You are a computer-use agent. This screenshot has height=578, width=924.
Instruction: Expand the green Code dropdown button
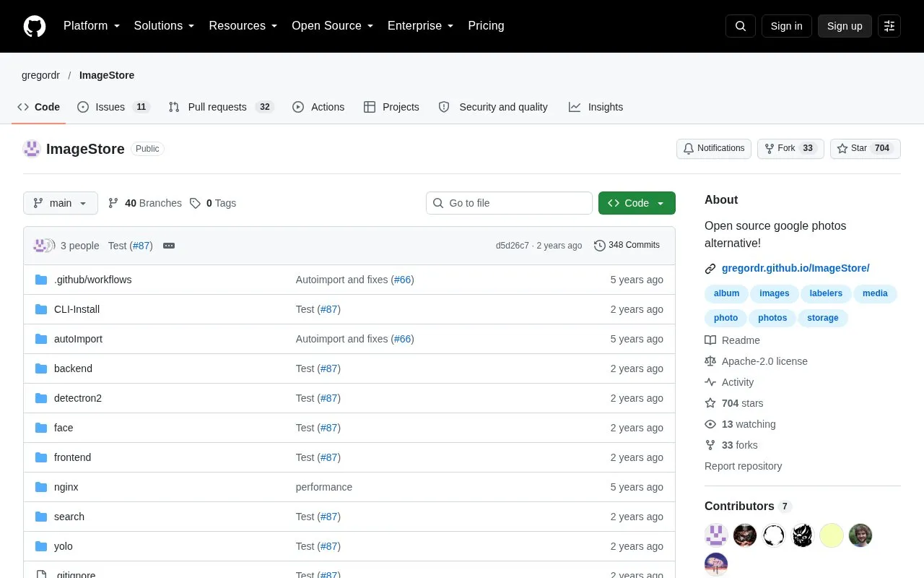click(x=637, y=203)
